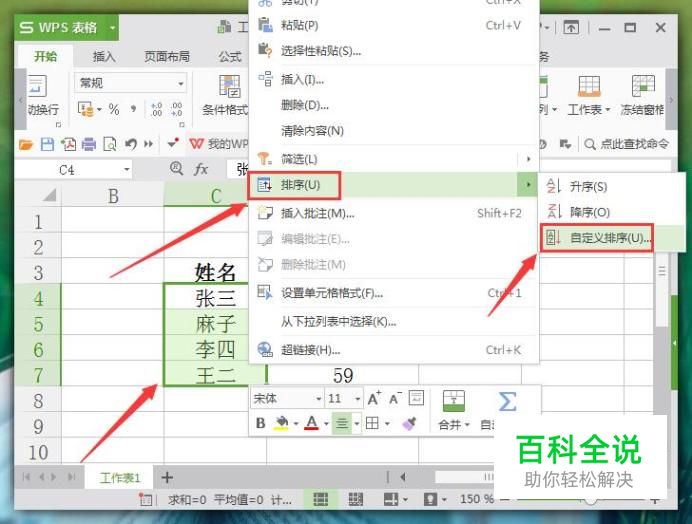Click the fx insert function icon
692x524 pixels.
tap(201, 169)
